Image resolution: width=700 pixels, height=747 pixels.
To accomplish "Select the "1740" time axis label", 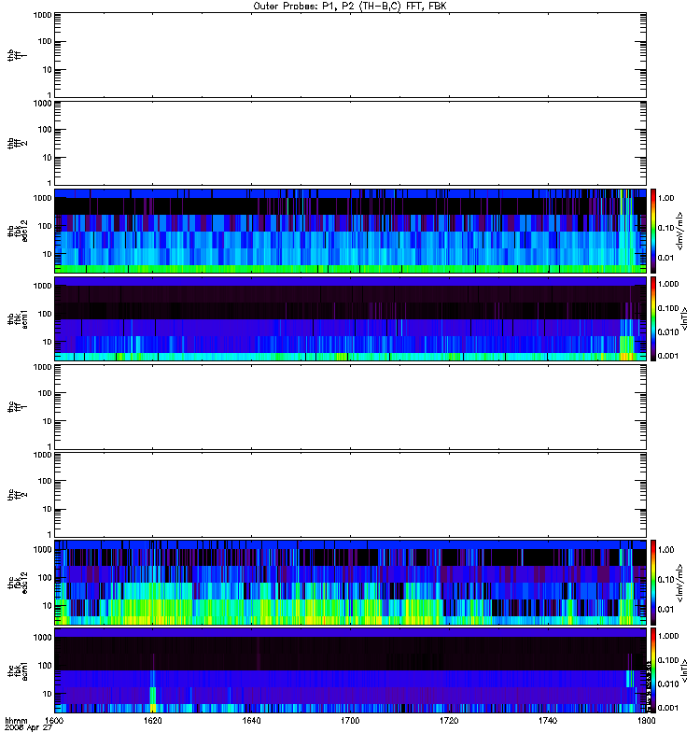I will [x=548, y=720].
